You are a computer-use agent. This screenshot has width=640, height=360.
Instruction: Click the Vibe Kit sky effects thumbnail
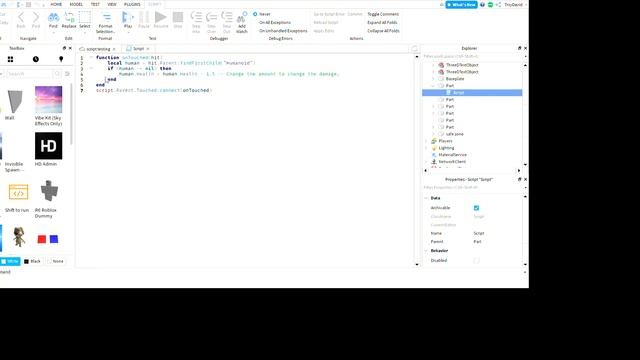coord(49,100)
